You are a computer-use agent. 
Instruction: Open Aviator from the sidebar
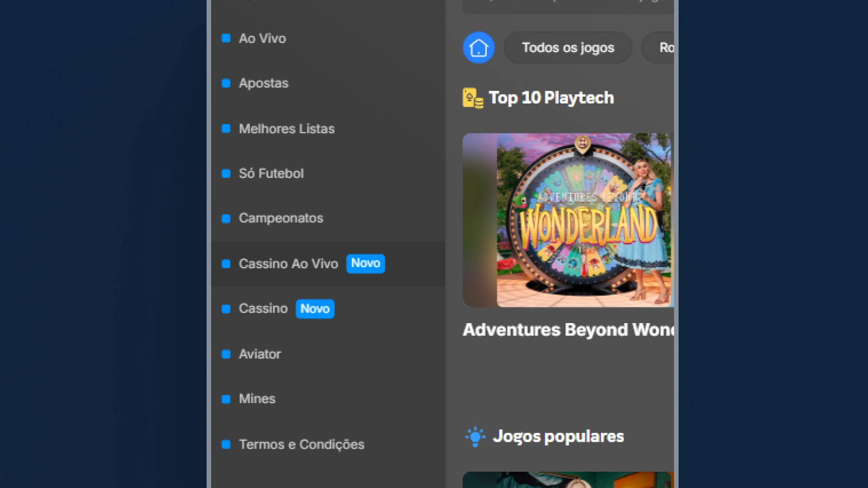click(x=259, y=354)
